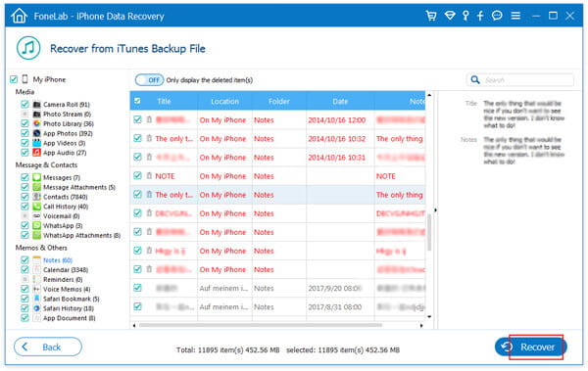Viewport: 588px width, 371px height.
Task: Open the hamburger menu icon
Action: [x=515, y=16]
